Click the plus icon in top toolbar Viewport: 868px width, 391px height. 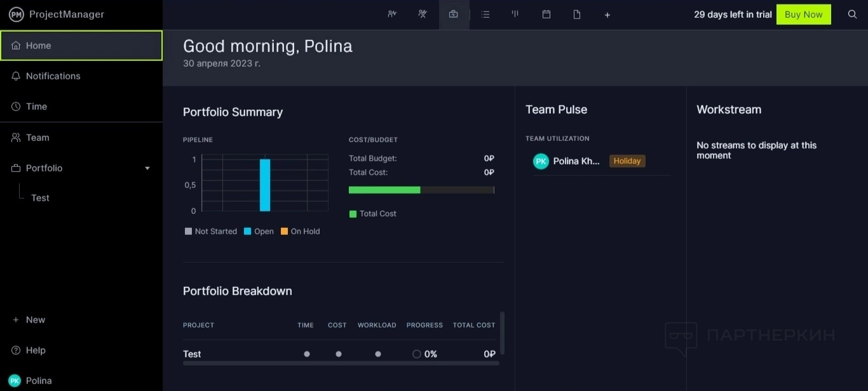tap(607, 15)
